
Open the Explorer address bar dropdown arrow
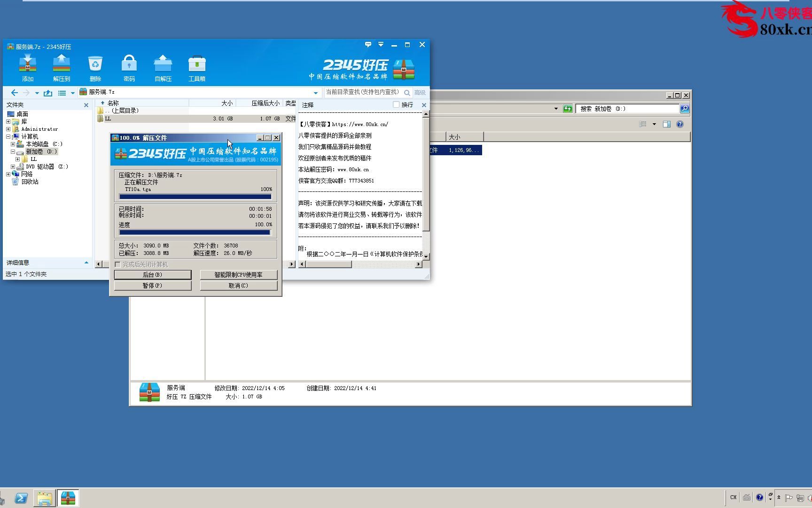556,109
